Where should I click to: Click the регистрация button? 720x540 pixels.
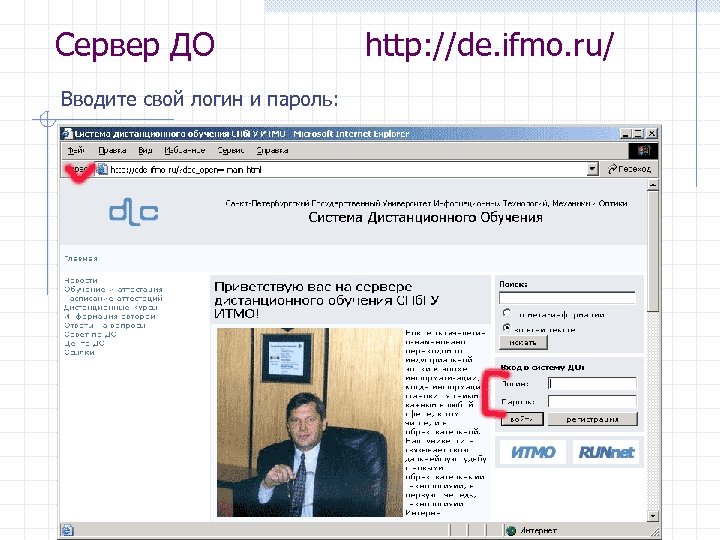592,419
